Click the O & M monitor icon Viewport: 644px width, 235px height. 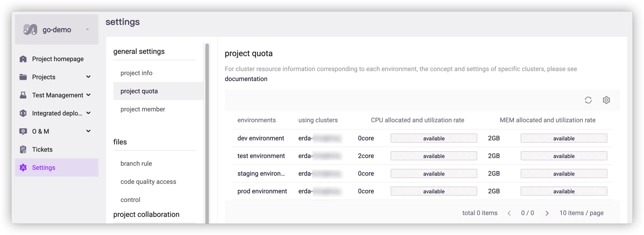click(x=23, y=131)
